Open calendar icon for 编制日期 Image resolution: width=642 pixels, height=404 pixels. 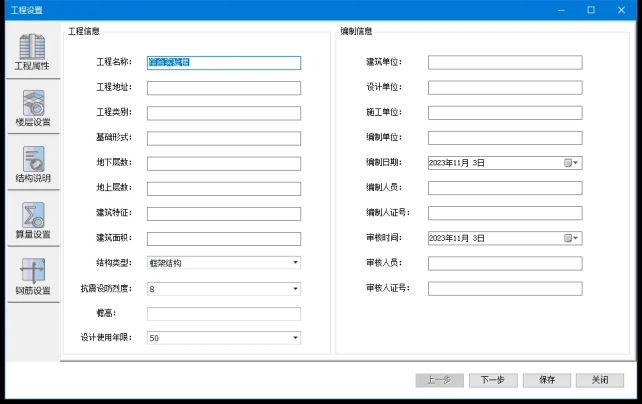pyautogui.click(x=569, y=162)
